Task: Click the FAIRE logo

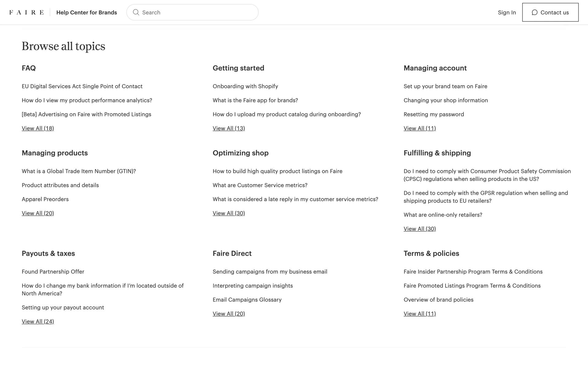Action: coord(26,12)
